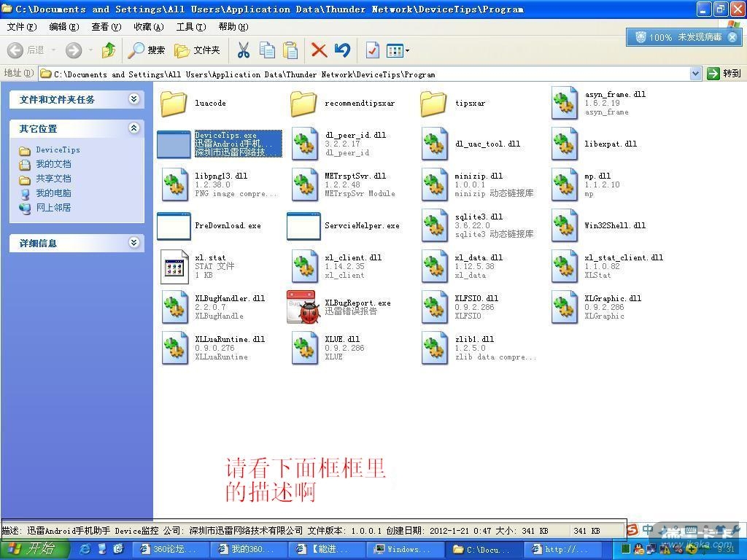Screen dimensions: 747x560
Task: Open 我的文档 link in sidebar
Action: pyautogui.click(x=53, y=164)
